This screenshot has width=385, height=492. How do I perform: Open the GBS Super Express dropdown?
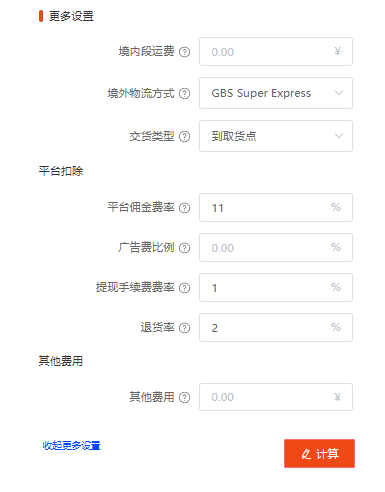(276, 93)
